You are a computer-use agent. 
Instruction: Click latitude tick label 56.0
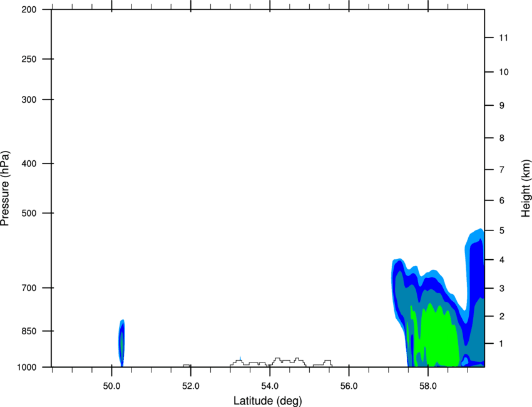click(349, 386)
